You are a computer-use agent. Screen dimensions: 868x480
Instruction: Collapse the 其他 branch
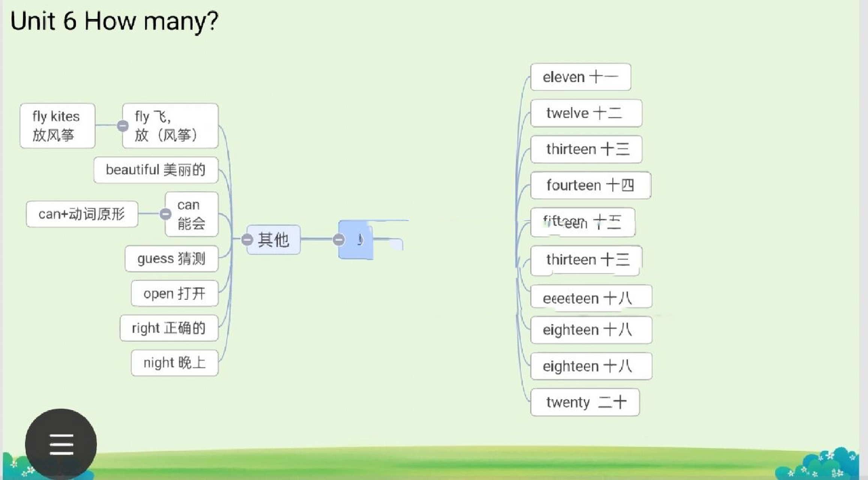(247, 240)
